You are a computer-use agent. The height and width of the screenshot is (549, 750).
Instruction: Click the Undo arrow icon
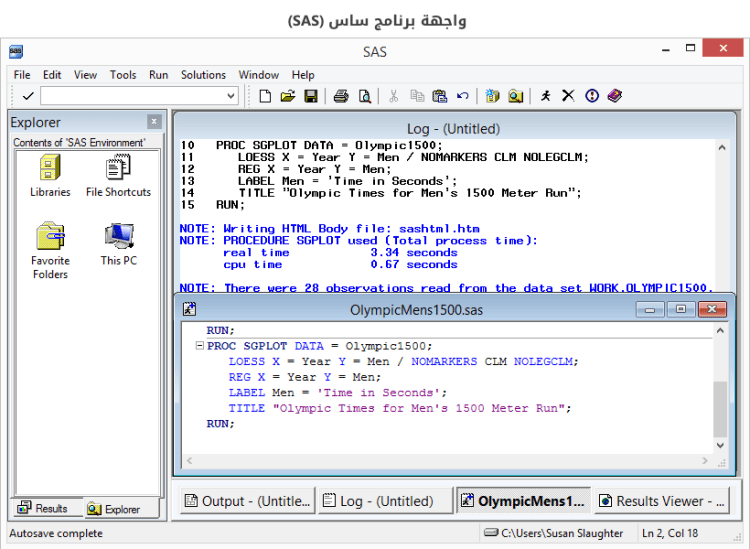pyautogui.click(x=462, y=96)
